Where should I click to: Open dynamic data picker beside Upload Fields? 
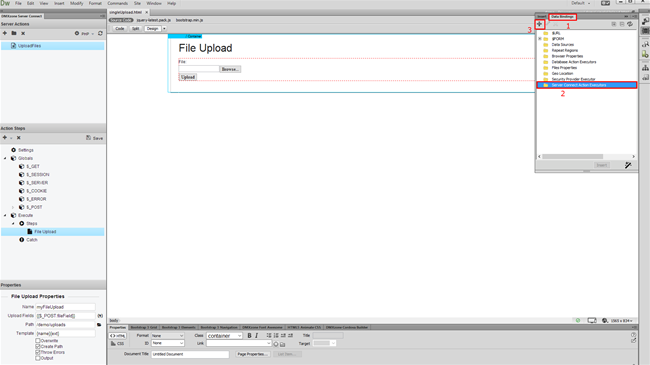pos(100,316)
